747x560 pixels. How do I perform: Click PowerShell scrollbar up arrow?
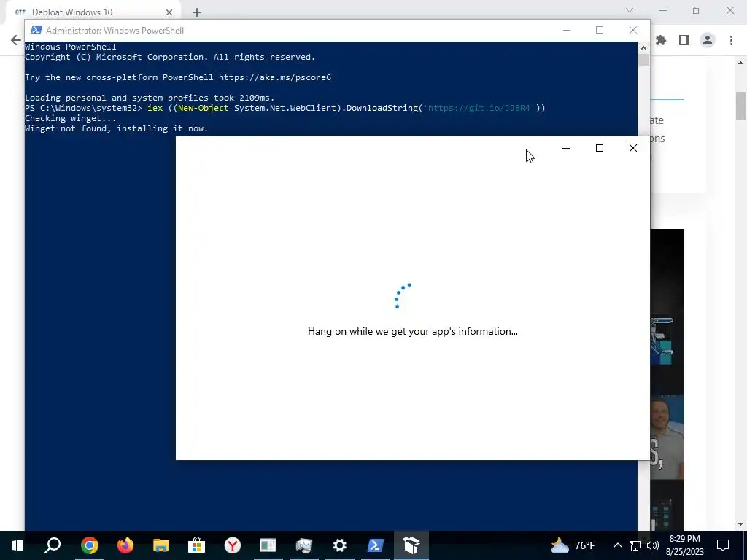pyautogui.click(x=643, y=47)
